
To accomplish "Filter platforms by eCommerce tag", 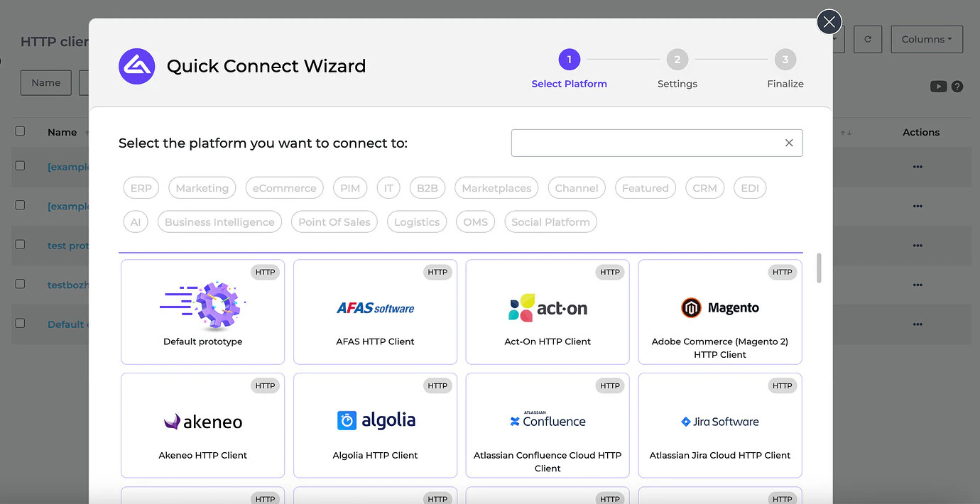I will click(284, 188).
